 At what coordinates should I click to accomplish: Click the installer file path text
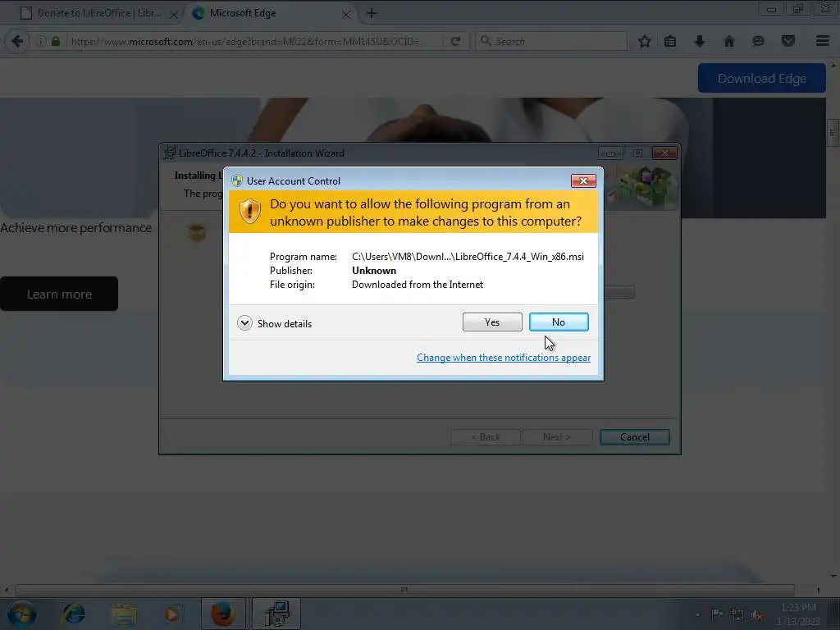click(468, 257)
